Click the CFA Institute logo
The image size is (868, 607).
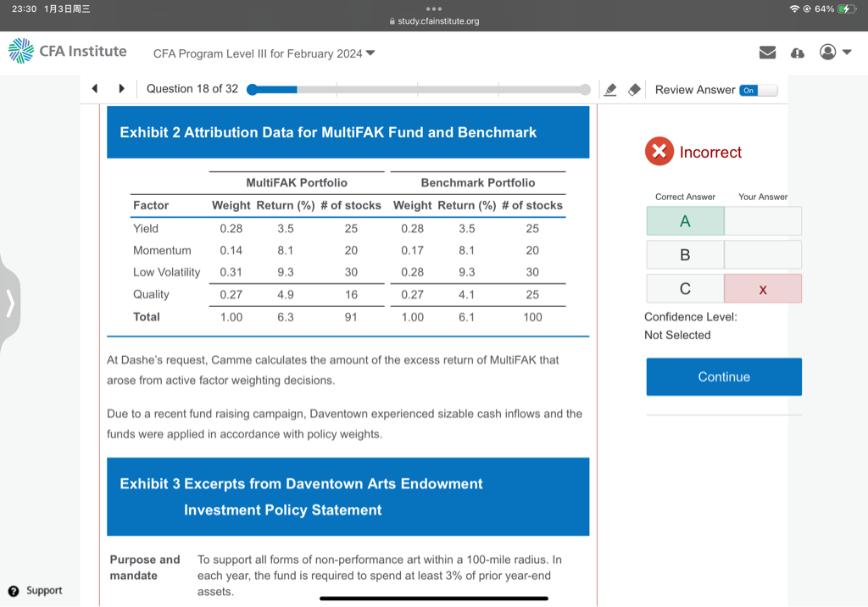(x=68, y=52)
